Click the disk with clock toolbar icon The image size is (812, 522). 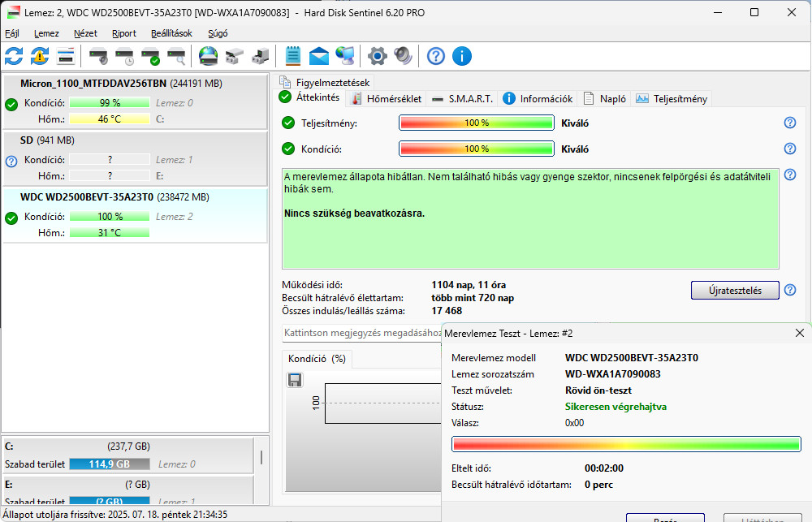point(124,56)
